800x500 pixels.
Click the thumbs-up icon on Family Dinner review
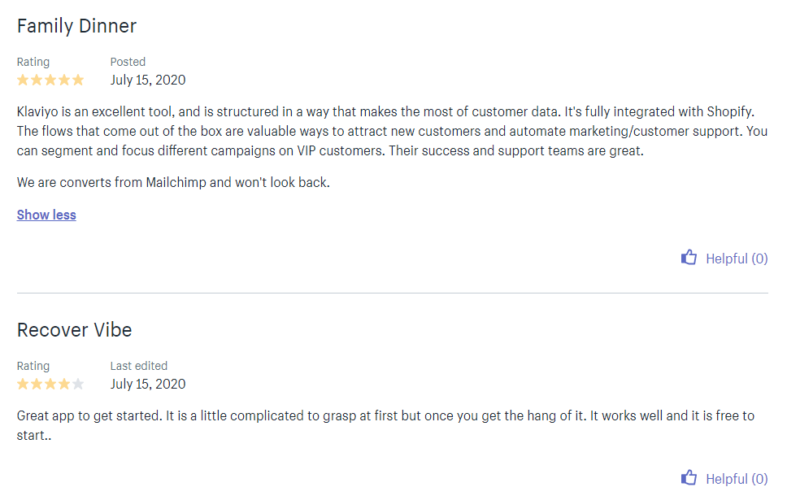[x=689, y=258]
